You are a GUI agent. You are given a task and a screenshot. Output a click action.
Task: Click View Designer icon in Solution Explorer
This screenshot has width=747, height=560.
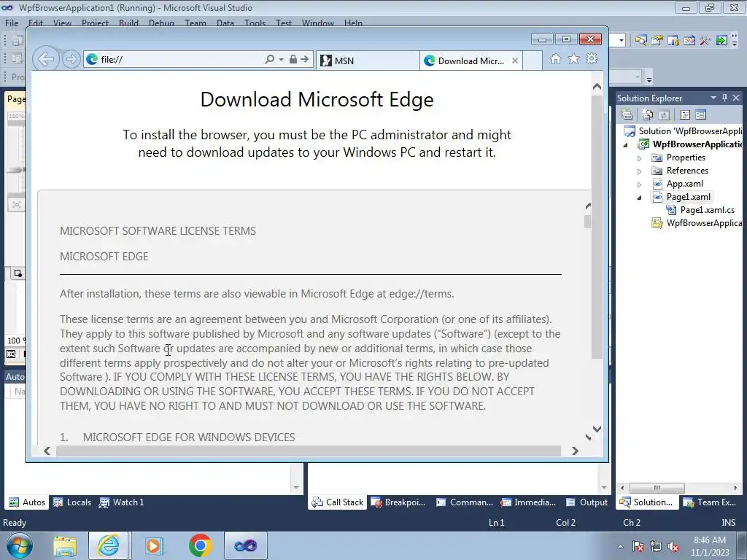coord(700,114)
